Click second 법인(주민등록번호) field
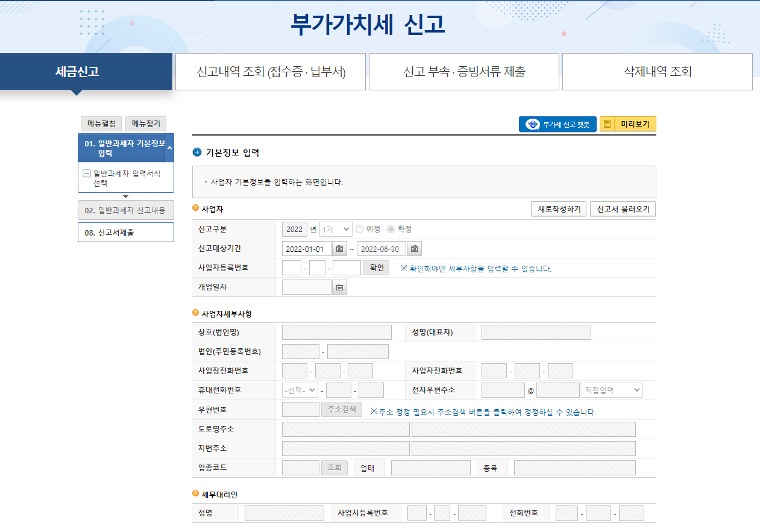Image resolution: width=760 pixels, height=532 pixels. pyautogui.click(x=358, y=352)
